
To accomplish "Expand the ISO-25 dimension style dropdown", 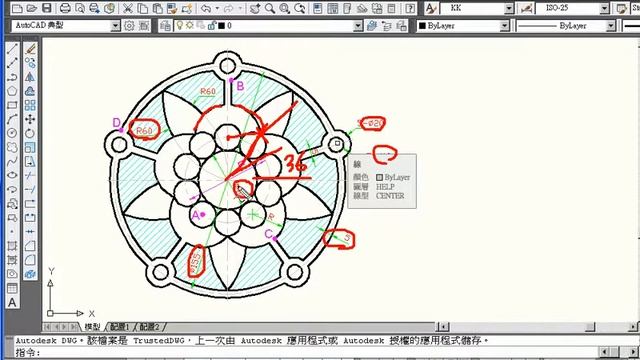I will tap(604, 8).
